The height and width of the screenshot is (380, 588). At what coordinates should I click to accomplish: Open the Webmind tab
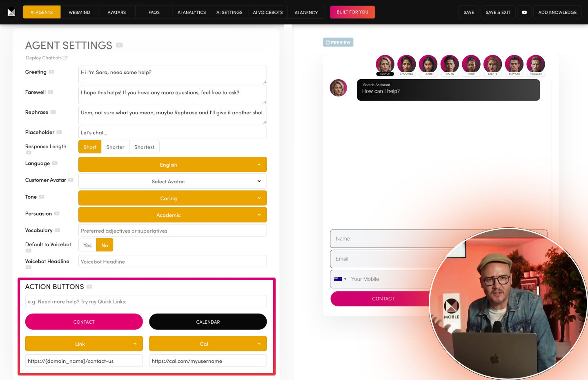pos(79,12)
